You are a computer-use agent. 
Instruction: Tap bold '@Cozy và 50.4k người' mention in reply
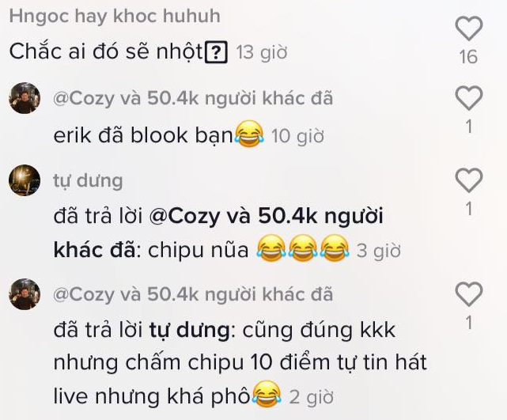[x=266, y=216]
